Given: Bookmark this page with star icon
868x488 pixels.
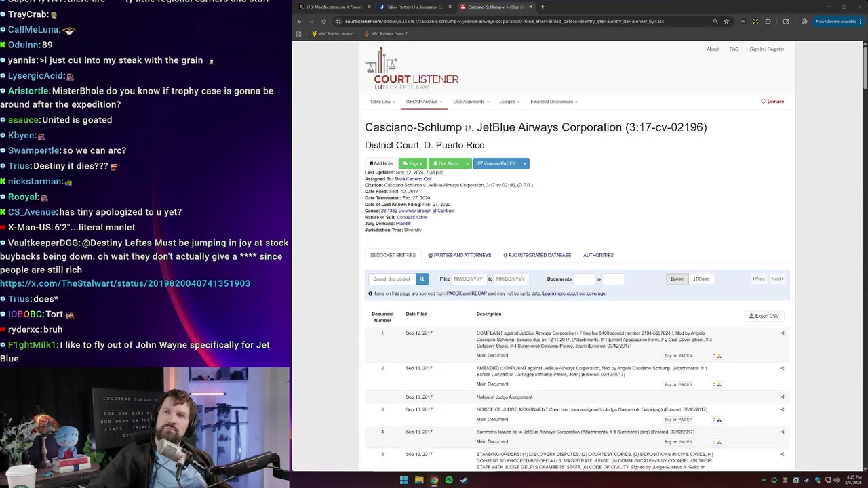Looking at the screenshot, I should [x=726, y=21].
